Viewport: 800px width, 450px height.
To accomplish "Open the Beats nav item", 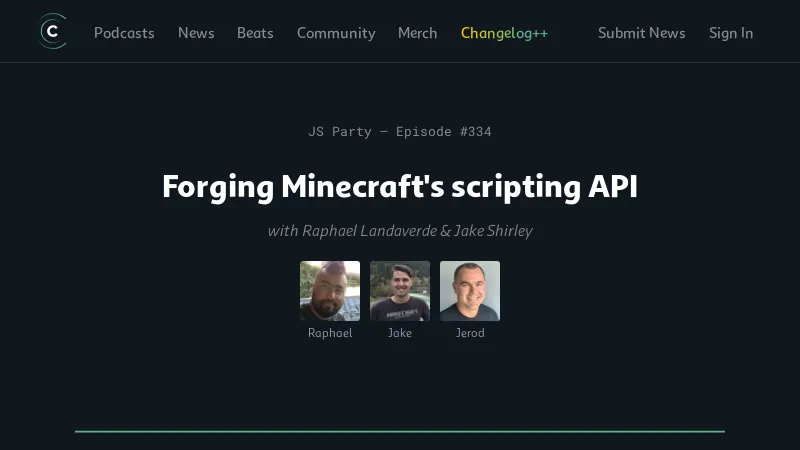I will tap(255, 33).
